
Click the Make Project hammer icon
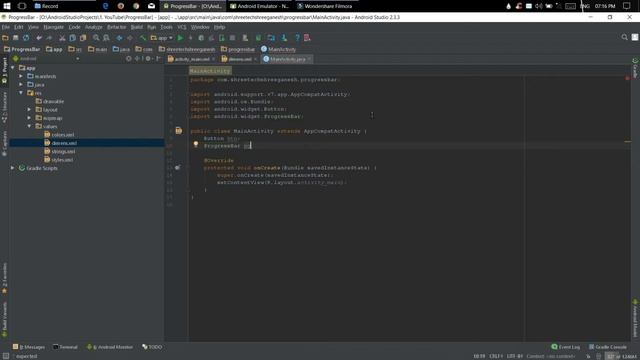(x=143, y=38)
